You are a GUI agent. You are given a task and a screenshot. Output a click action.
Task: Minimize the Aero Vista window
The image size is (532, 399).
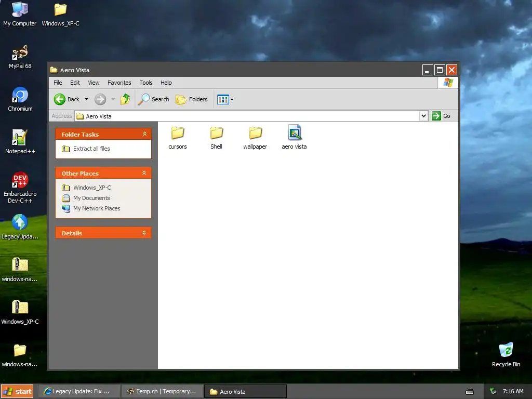pyautogui.click(x=428, y=70)
